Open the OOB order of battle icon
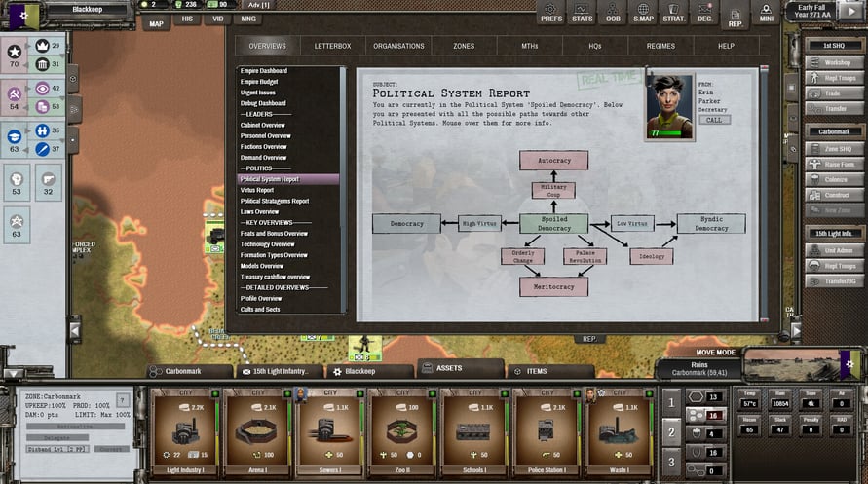The image size is (868, 484). pos(612,13)
